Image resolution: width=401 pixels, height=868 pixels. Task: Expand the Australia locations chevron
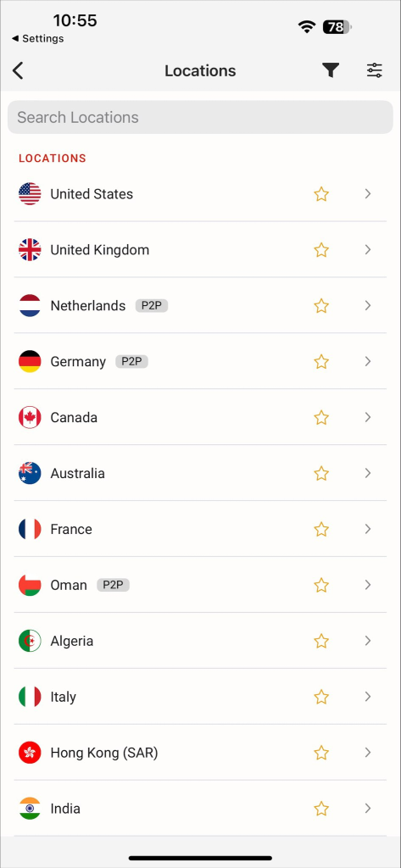[368, 473]
